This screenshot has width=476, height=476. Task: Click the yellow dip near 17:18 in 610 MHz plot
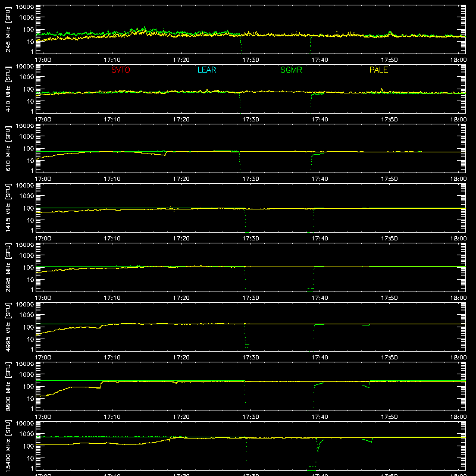pos(165,155)
